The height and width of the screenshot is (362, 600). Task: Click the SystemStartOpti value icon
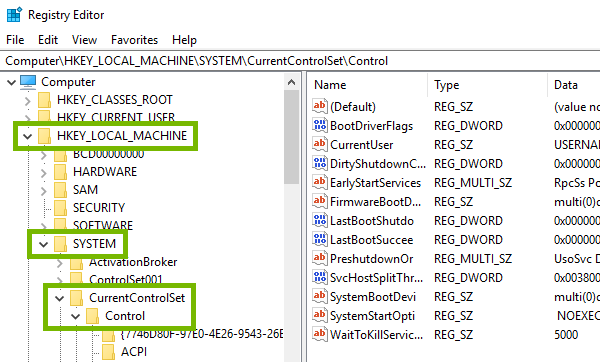320,315
